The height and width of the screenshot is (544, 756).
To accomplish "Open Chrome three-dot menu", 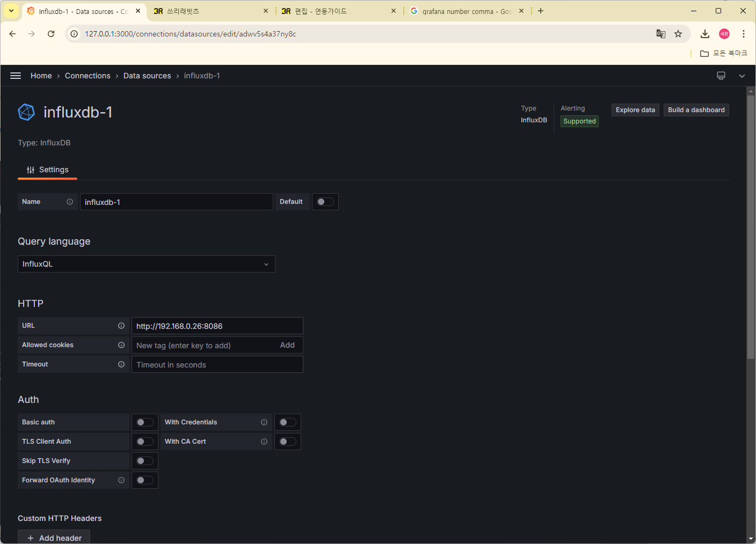I will tap(744, 34).
